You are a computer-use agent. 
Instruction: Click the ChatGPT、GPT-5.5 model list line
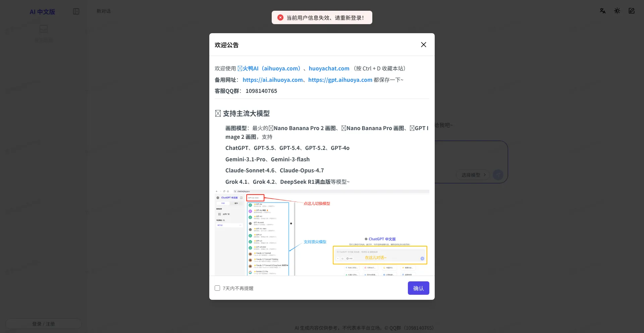click(x=287, y=148)
